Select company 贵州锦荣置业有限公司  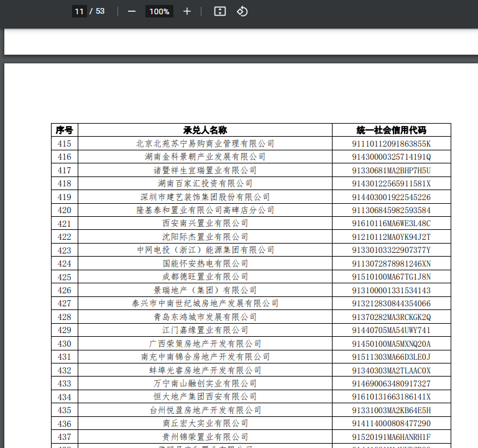(x=205, y=437)
